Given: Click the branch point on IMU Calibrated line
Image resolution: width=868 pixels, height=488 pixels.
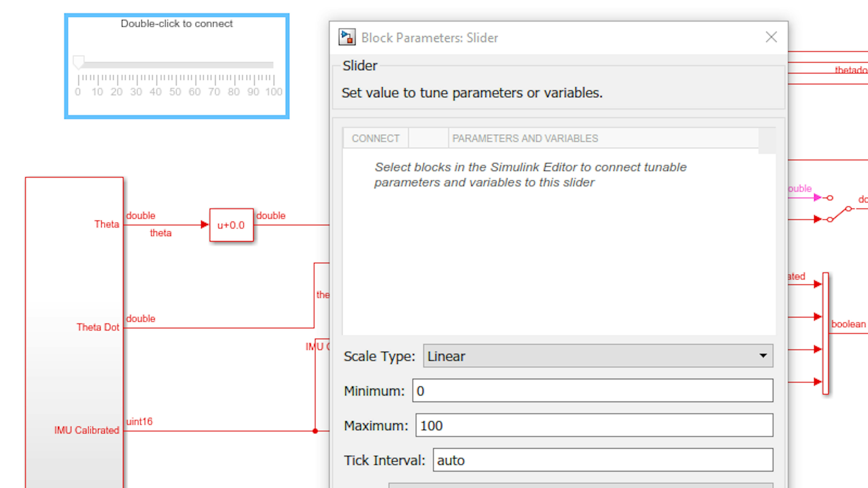Looking at the screenshot, I should (315, 431).
